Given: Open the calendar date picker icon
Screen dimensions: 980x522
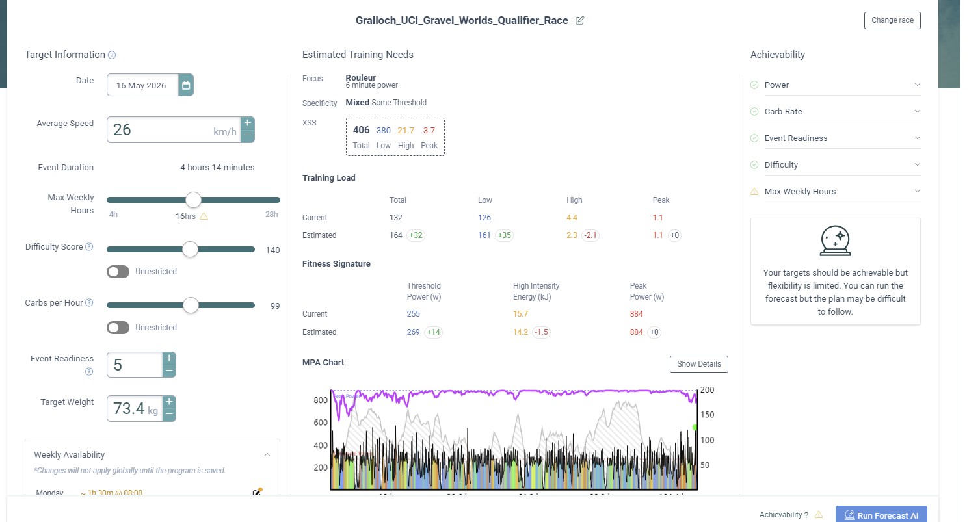Looking at the screenshot, I should coord(186,85).
